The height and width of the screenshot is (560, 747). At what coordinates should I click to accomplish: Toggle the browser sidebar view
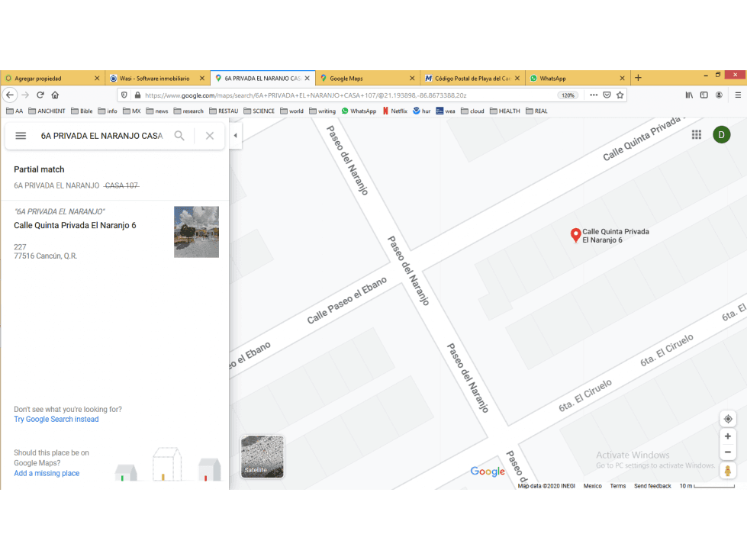704,95
